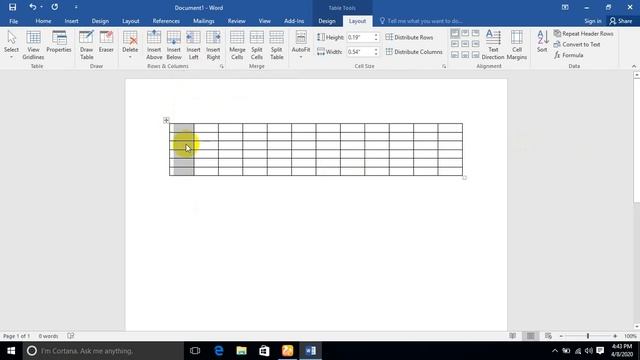640x360 pixels.
Task: Click Text Direction
Action: pos(493,44)
